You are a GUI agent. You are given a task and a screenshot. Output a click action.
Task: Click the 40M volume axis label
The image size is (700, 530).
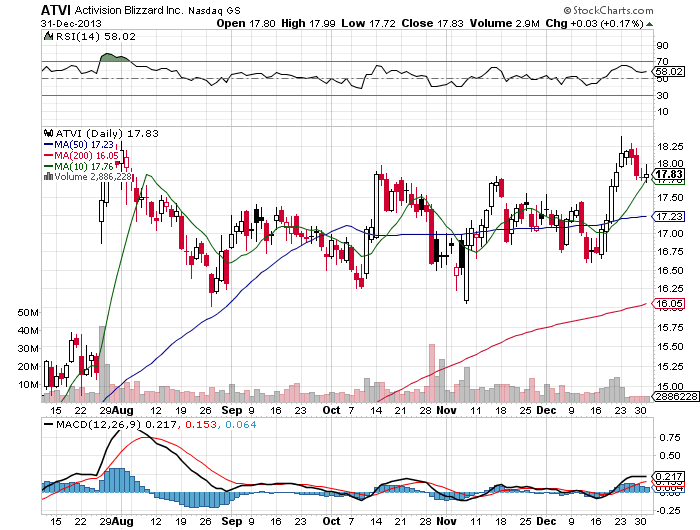tap(28, 330)
